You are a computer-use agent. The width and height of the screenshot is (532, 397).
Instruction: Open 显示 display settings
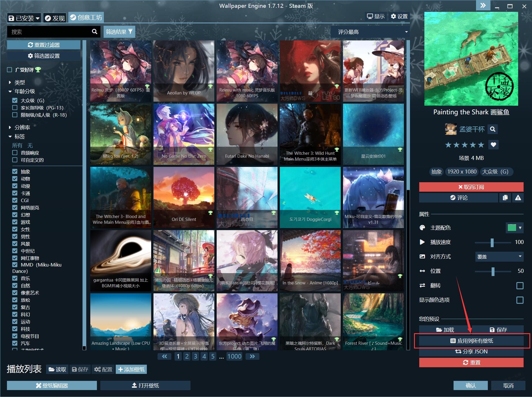click(376, 16)
